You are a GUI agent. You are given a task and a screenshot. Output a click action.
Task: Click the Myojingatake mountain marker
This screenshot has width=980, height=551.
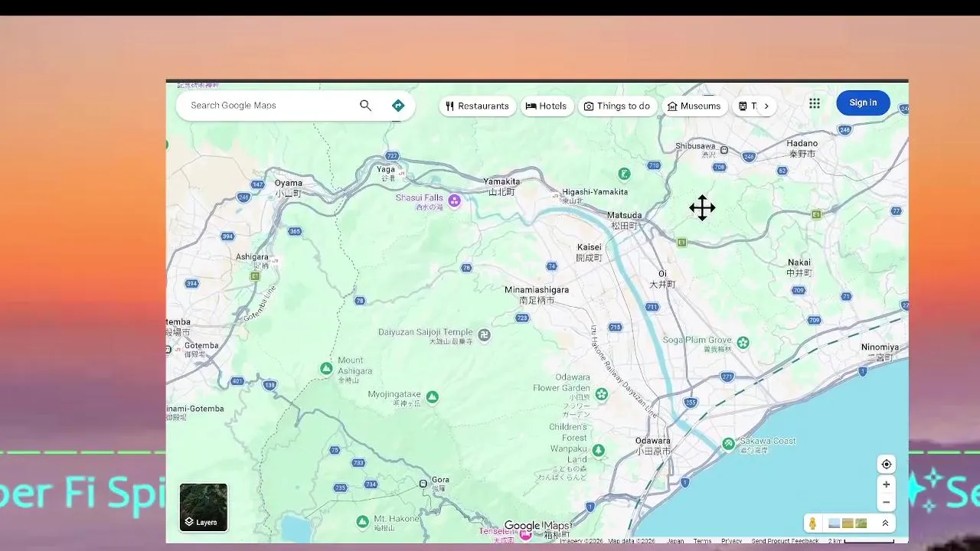pos(433,396)
